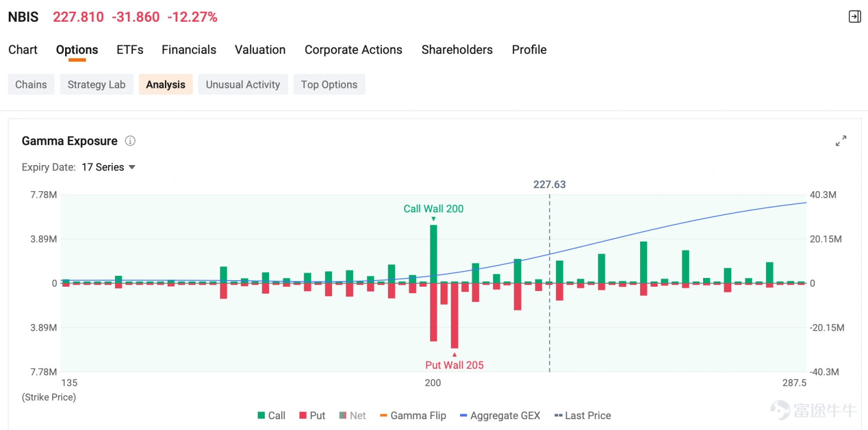The height and width of the screenshot is (430, 868).
Task: Click the collapse panel icon at top right
Action: point(854,17)
